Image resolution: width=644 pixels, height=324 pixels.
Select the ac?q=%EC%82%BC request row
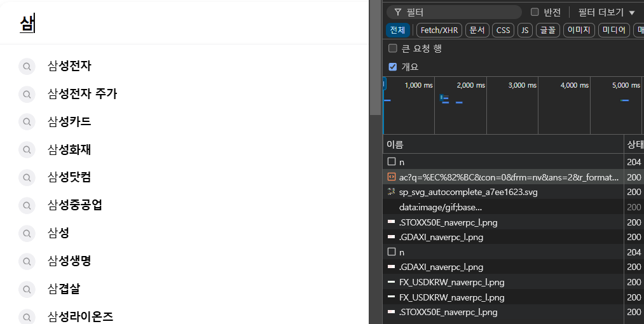click(x=514, y=177)
